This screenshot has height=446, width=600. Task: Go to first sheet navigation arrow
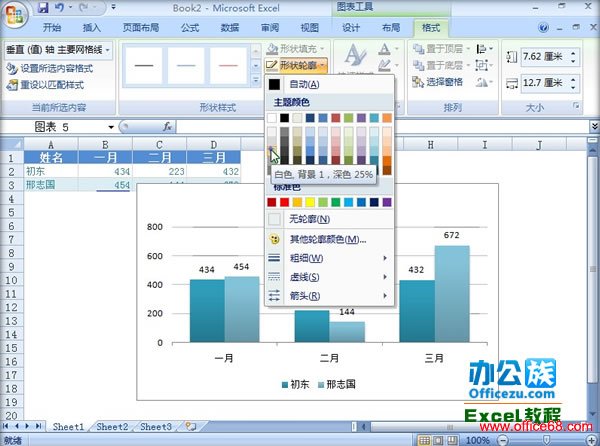point(6,426)
